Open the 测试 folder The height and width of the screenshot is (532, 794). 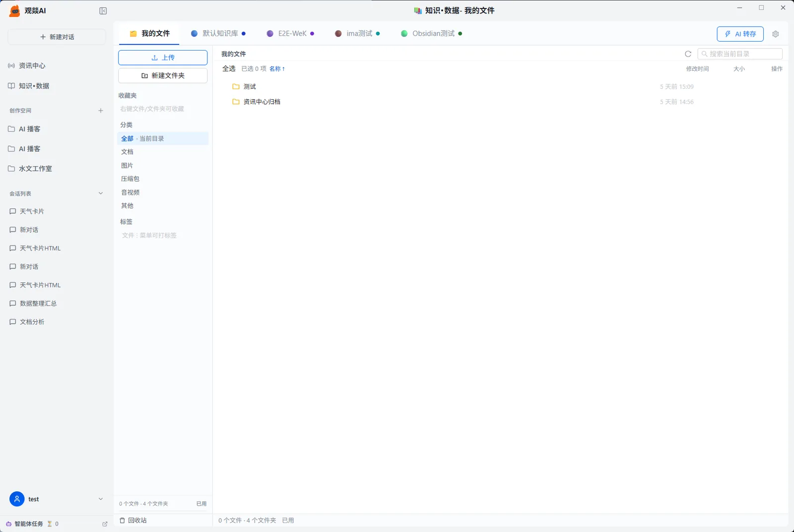click(250, 87)
